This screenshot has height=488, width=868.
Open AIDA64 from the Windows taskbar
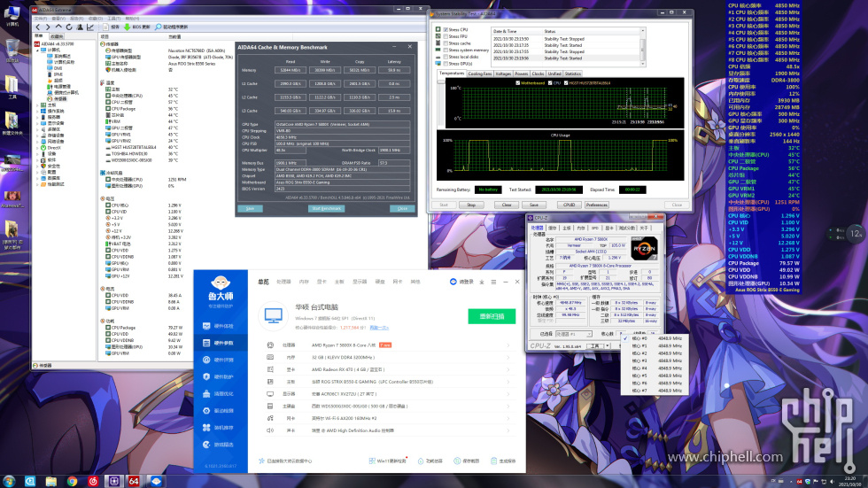click(x=134, y=482)
